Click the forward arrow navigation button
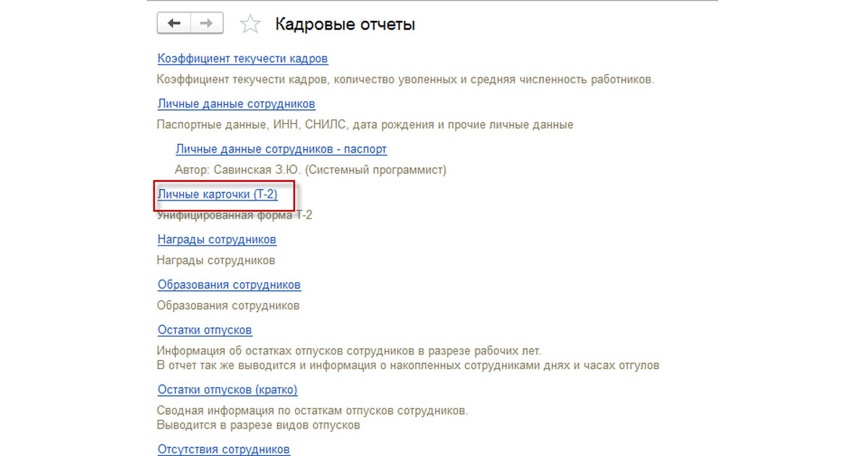 pyautogui.click(x=207, y=24)
